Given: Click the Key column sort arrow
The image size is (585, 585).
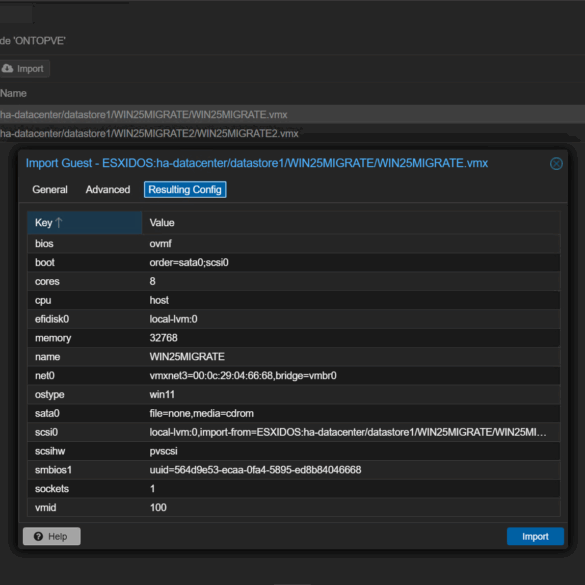Looking at the screenshot, I should [59, 223].
